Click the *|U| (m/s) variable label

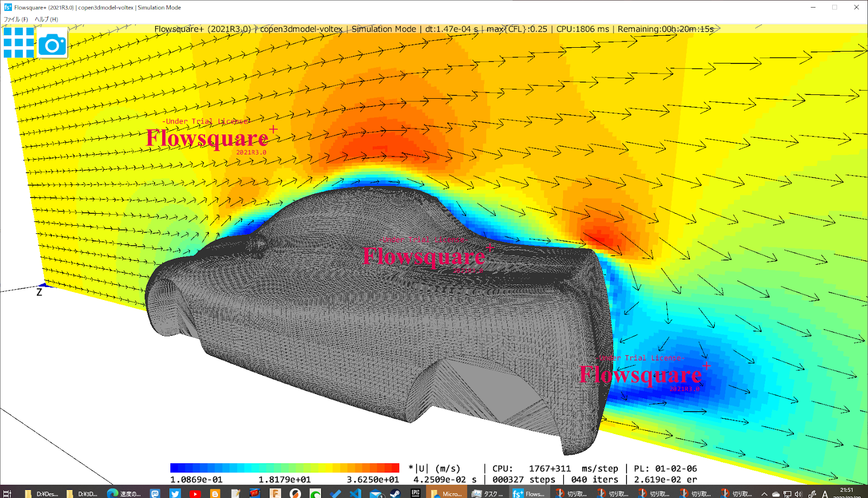[435, 468]
